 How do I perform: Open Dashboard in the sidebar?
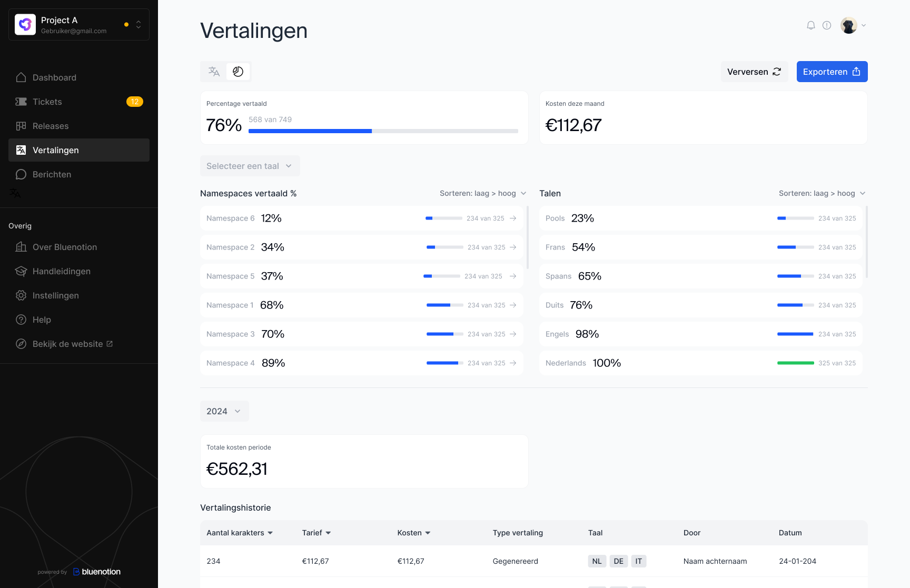pyautogui.click(x=54, y=77)
